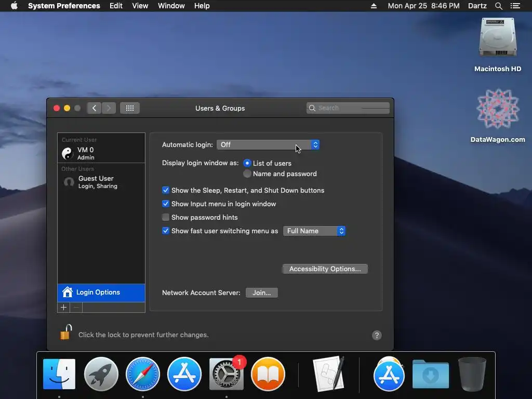Toggle Show Sleep, Restart, Shut Down buttons

166,190
